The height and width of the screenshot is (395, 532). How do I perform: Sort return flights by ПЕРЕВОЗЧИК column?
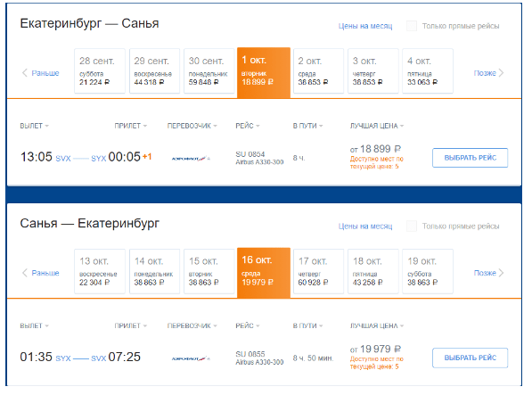pyautogui.click(x=192, y=325)
